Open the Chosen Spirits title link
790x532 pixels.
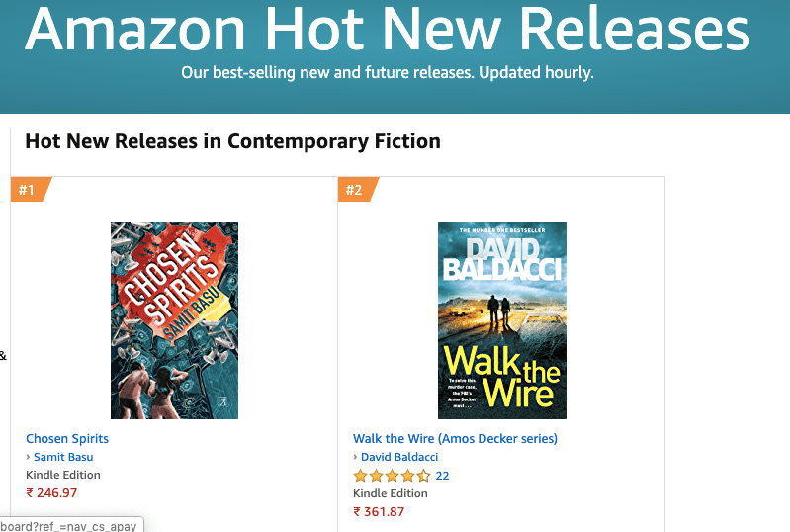(67, 438)
